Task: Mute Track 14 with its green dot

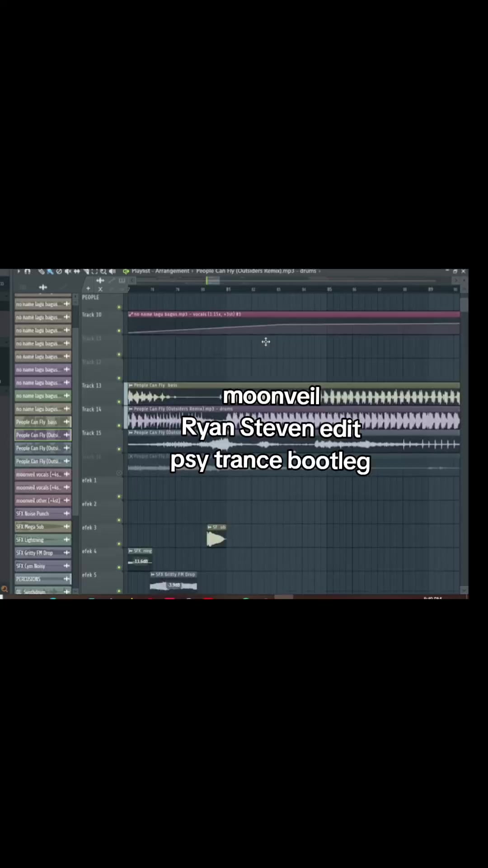Action: click(119, 425)
